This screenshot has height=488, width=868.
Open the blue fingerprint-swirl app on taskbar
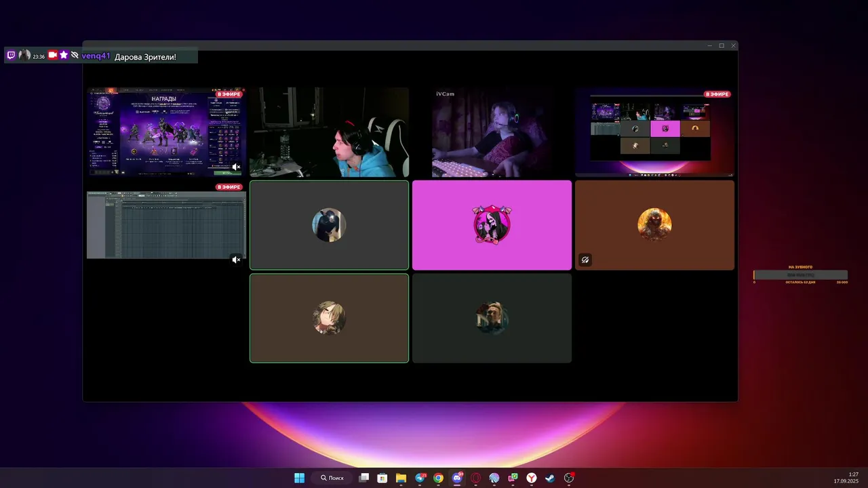pos(494,478)
